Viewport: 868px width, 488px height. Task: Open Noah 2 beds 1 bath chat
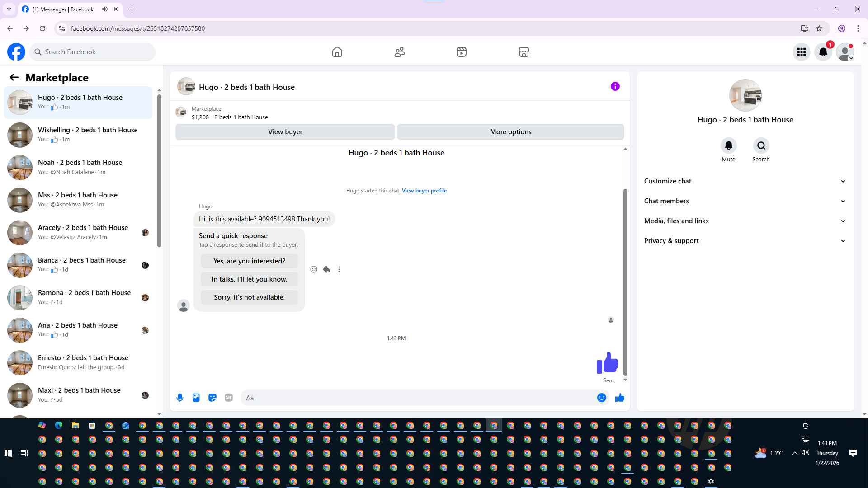tap(78, 168)
